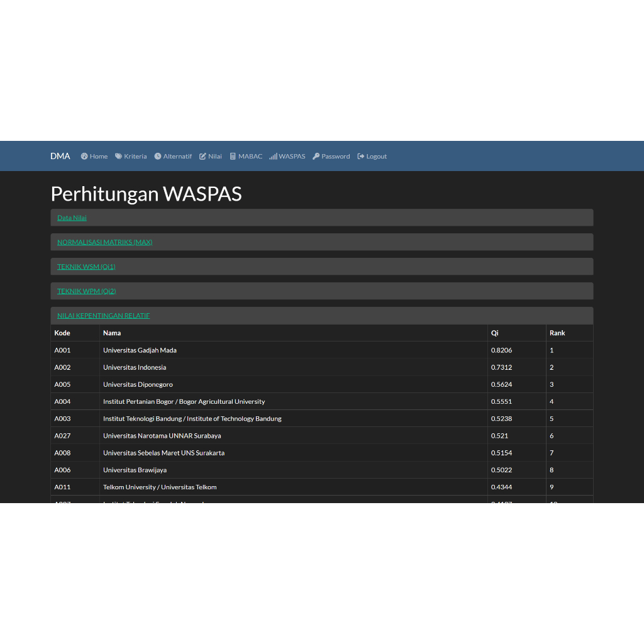Image resolution: width=644 pixels, height=644 pixels.
Task: Click the Qi value 0.7312
Action: point(501,367)
